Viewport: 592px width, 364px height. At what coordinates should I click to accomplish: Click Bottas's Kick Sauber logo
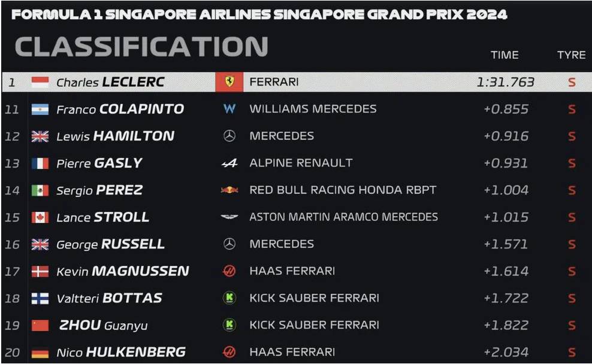click(x=229, y=298)
